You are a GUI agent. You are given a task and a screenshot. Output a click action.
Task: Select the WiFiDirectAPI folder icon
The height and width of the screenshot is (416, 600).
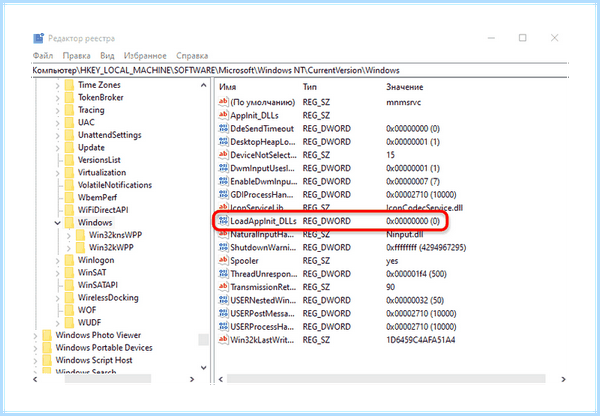(x=69, y=210)
